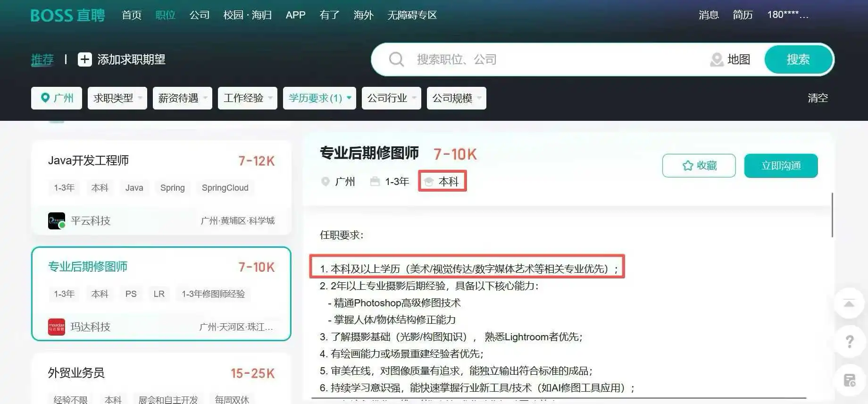Click the job description scrollbar

pyautogui.click(x=832, y=215)
